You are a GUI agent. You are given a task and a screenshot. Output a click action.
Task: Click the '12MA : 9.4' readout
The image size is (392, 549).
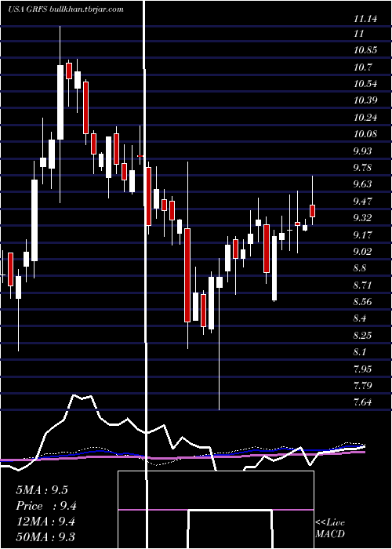click(x=46, y=522)
